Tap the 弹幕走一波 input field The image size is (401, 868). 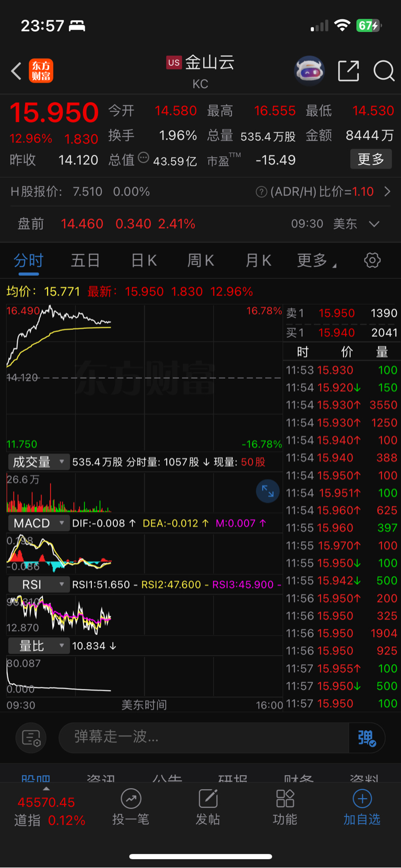(204, 738)
